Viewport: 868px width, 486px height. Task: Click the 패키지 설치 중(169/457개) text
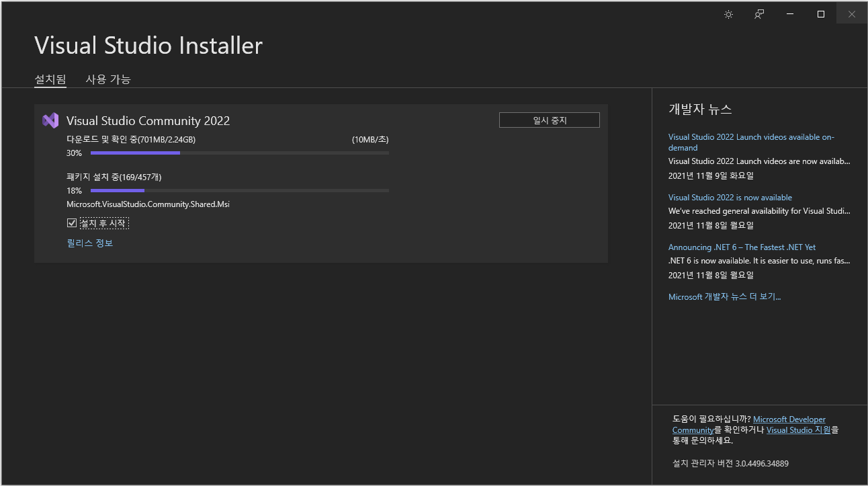pos(114,177)
